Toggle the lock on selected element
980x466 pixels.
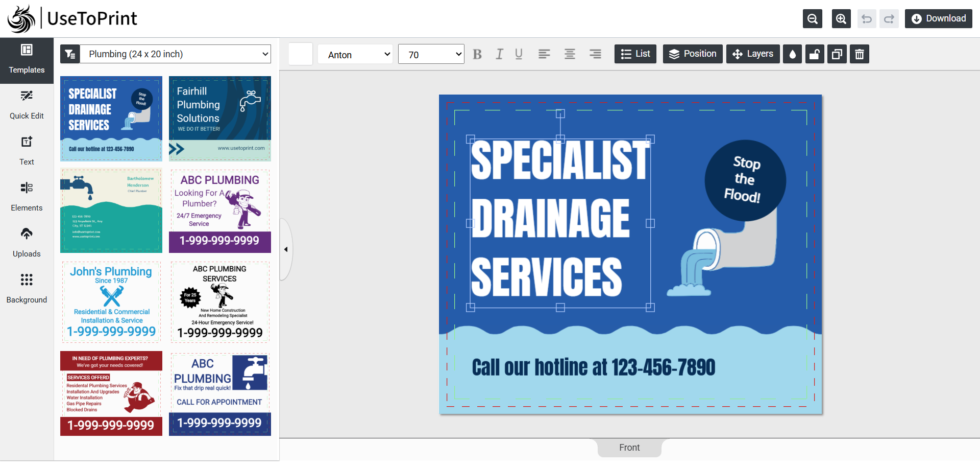click(815, 54)
